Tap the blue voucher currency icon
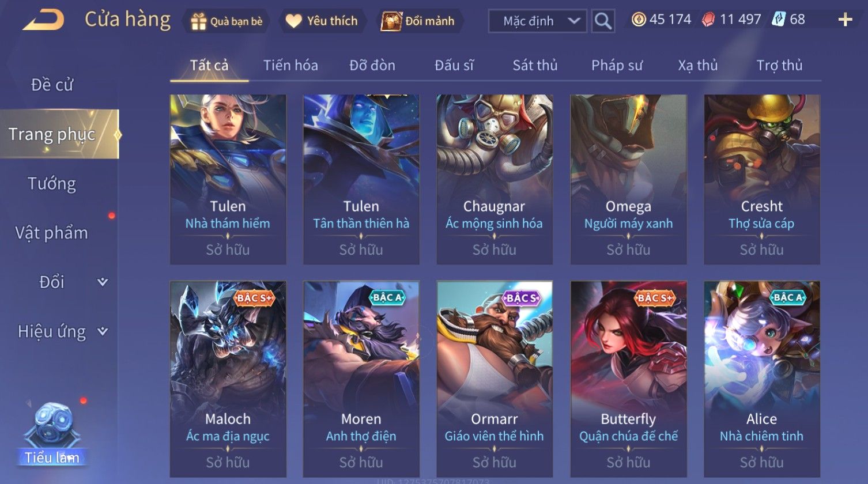The width and height of the screenshot is (868, 484). pos(779,19)
